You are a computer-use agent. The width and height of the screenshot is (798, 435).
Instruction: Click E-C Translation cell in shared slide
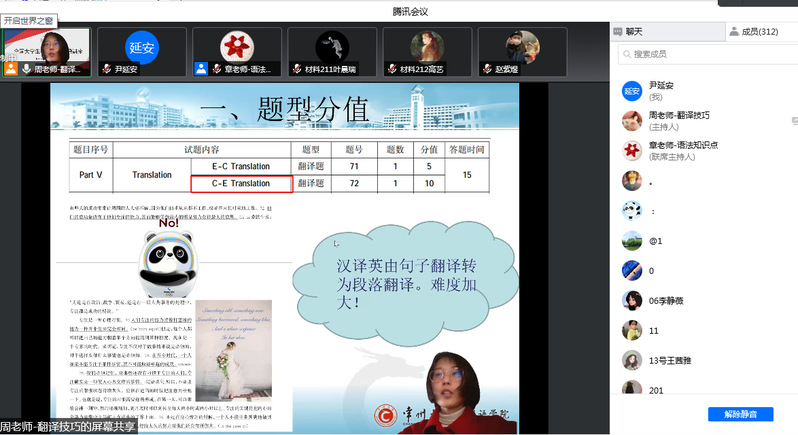[x=241, y=166]
